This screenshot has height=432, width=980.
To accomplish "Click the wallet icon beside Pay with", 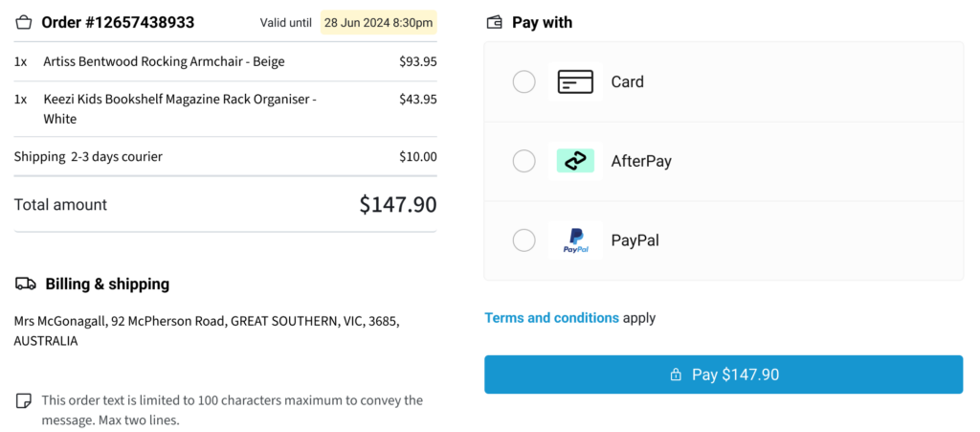I will (494, 23).
